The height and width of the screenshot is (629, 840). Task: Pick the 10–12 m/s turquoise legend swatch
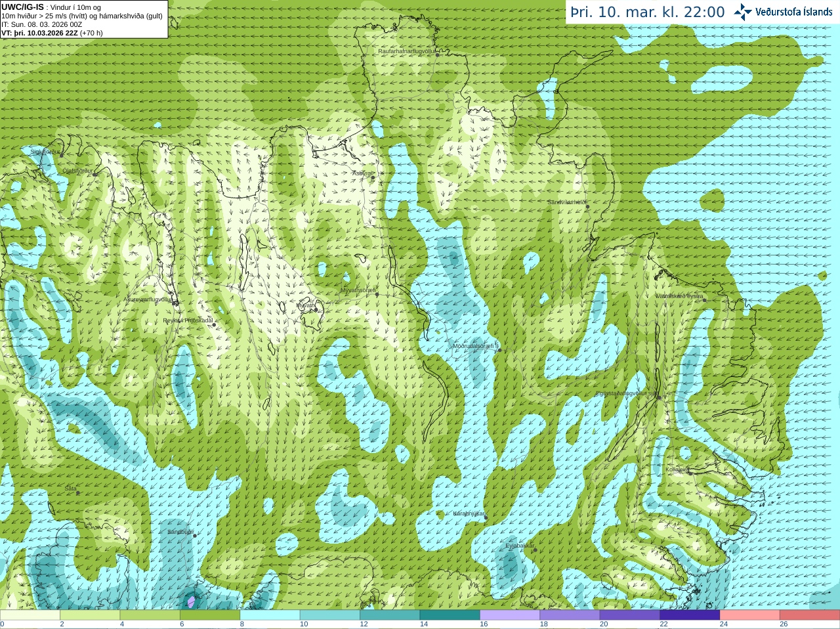pyautogui.click(x=330, y=615)
